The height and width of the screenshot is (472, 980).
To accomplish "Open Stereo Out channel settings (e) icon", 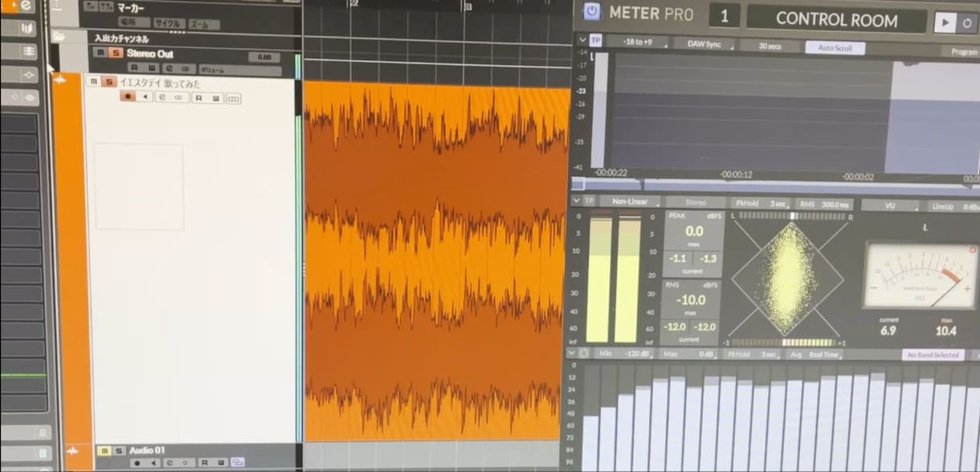I will [x=169, y=68].
